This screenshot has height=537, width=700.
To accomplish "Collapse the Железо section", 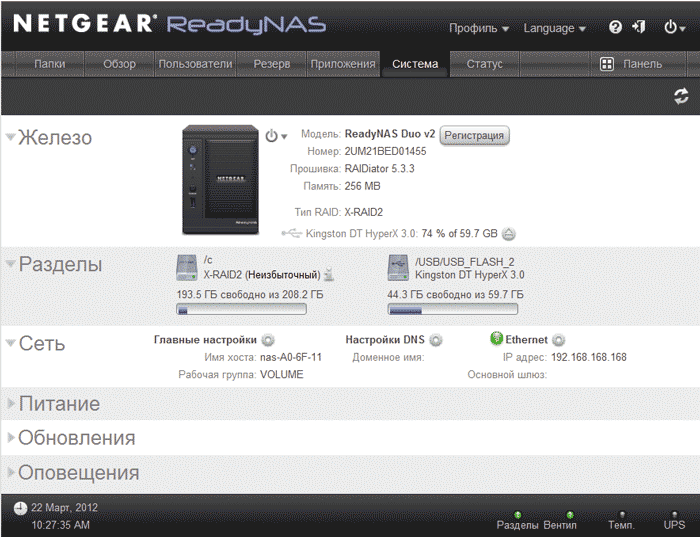I will tap(10, 137).
